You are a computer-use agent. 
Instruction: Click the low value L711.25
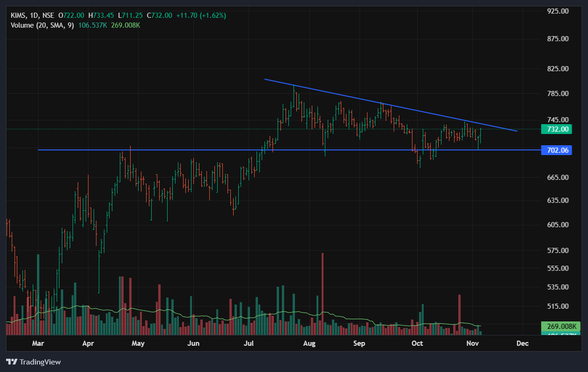[131, 16]
